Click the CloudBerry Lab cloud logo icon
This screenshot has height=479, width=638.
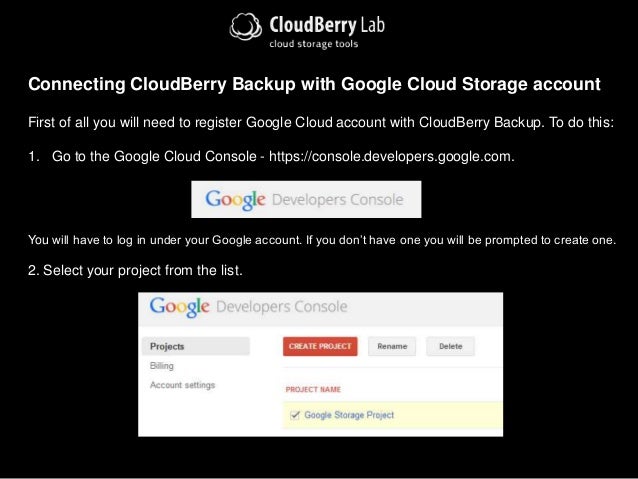coord(246,26)
